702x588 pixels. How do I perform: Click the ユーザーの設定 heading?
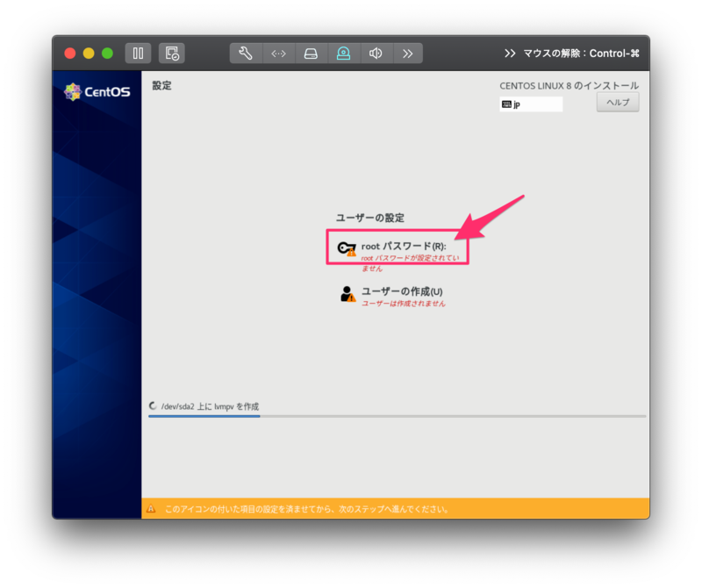click(x=370, y=219)
